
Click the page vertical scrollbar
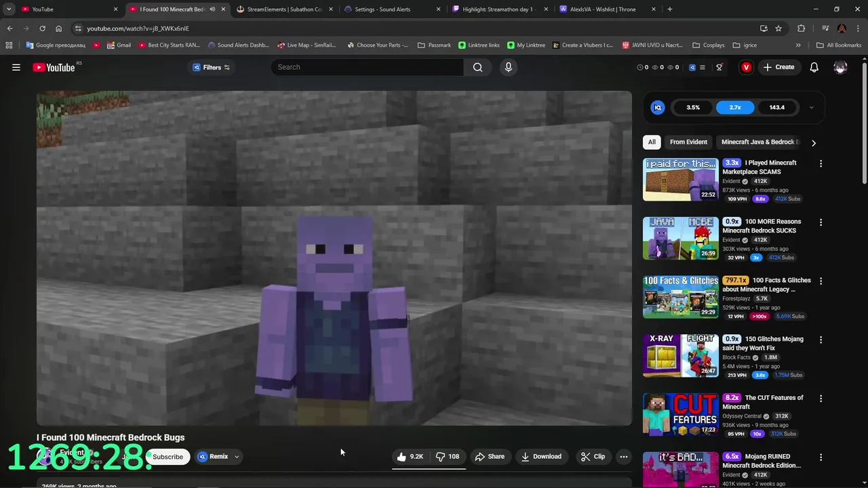click(864, 122)
